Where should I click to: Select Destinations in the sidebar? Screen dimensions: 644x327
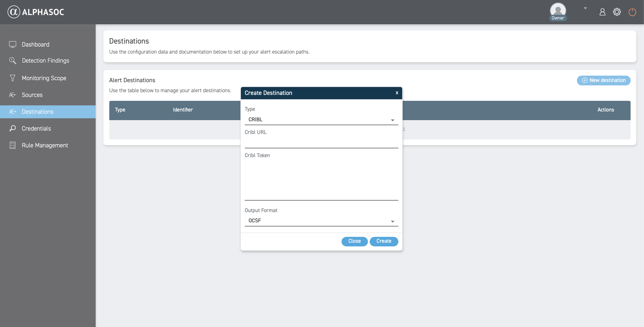point(37,112)
